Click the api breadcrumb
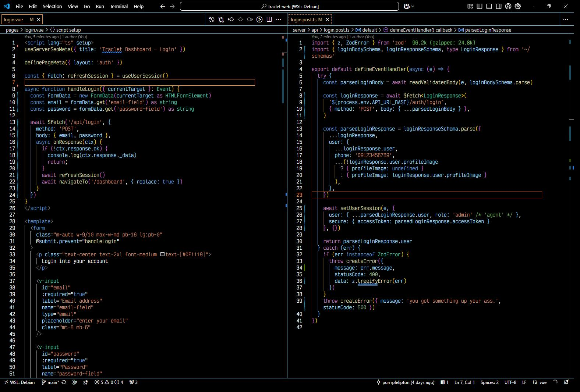 tap(315, 30)
